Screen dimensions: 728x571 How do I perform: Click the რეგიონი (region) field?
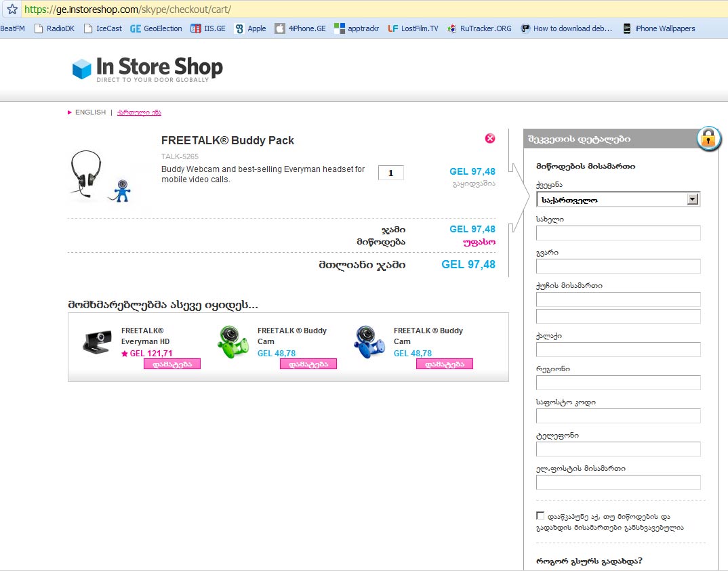tap(618, 383)
